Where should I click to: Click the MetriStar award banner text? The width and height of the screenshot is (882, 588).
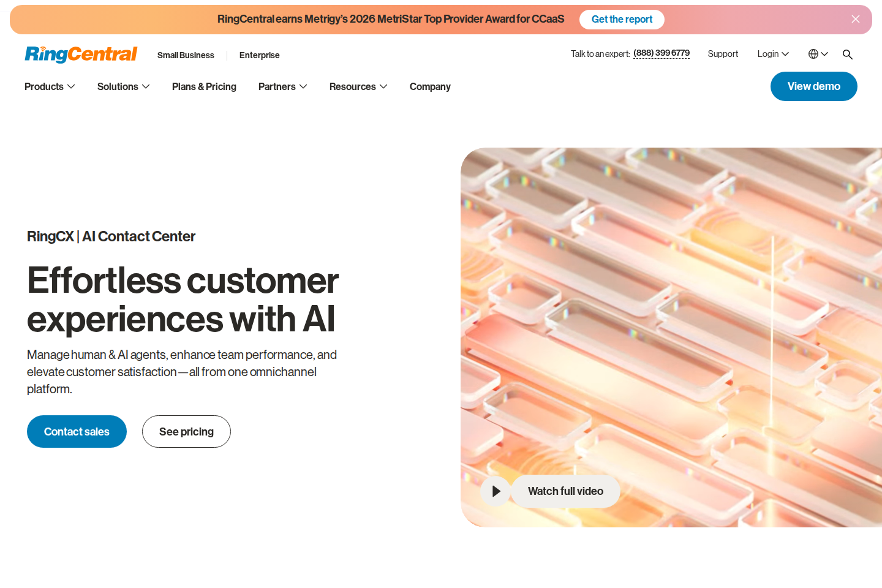pyautogui.click(x=391, y=19)
